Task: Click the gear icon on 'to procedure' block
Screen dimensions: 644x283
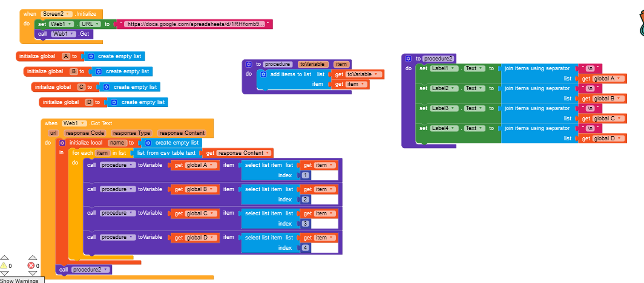Action: [249, 64]
